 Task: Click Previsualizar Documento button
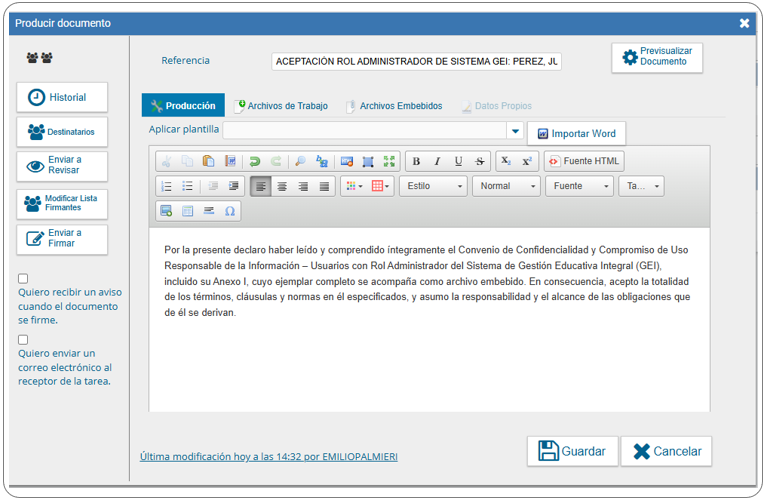tap(657, 57)
